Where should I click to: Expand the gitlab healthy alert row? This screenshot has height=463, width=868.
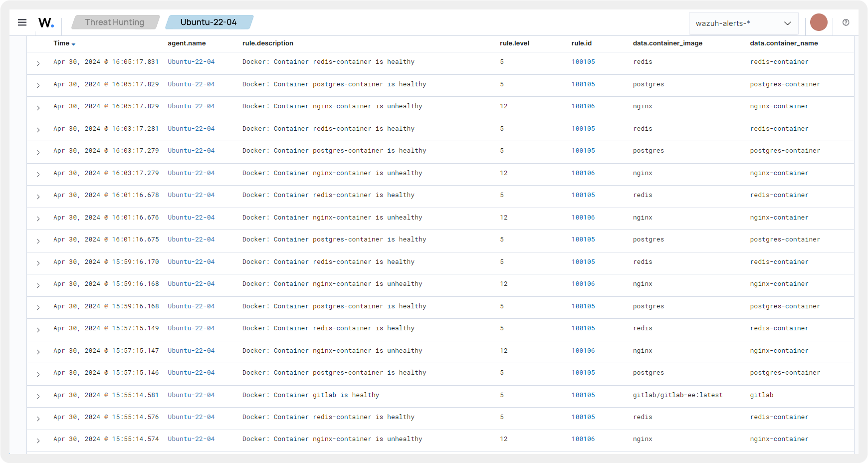tap(38, 396)
